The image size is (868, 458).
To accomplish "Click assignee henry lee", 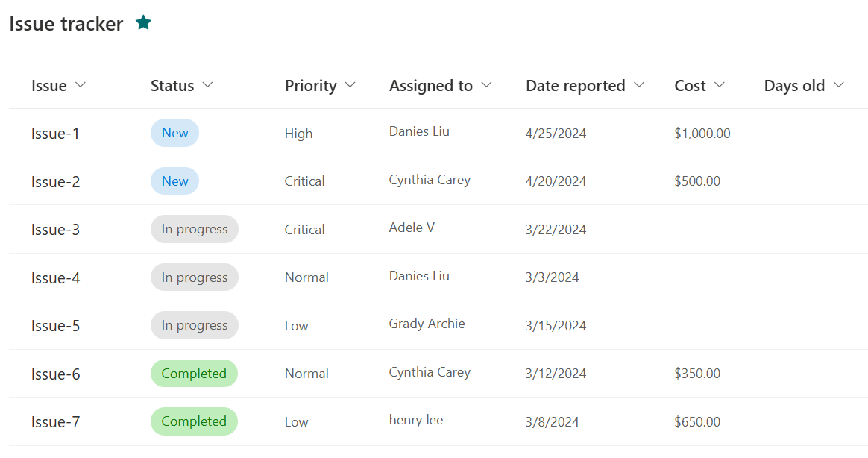I will [416, 420].
